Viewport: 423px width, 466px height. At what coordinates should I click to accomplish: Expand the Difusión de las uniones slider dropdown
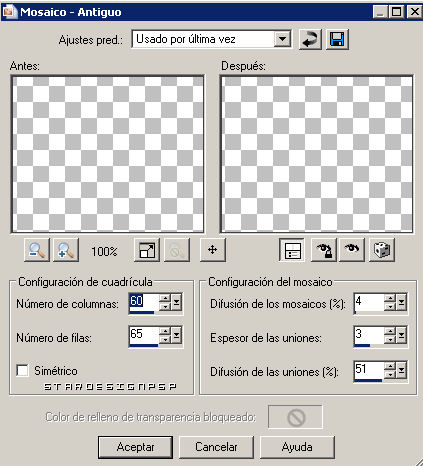[x=401, y=370]
